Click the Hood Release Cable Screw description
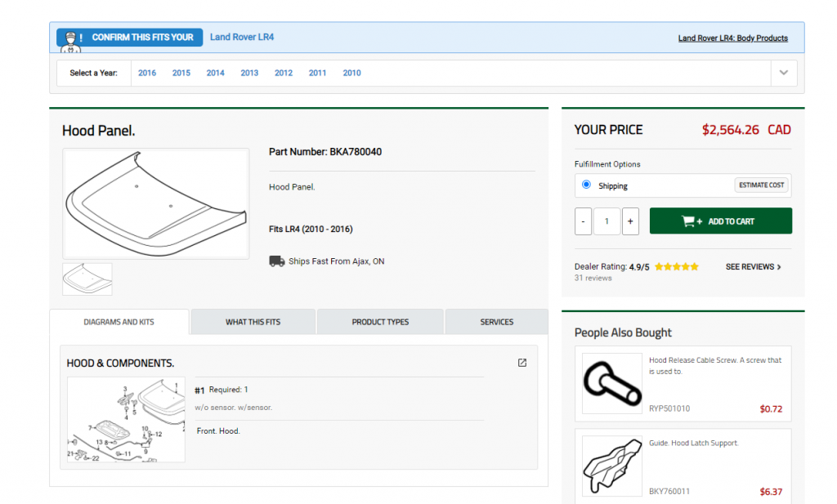Screen dimensions: 837x504 coord(715,366)
